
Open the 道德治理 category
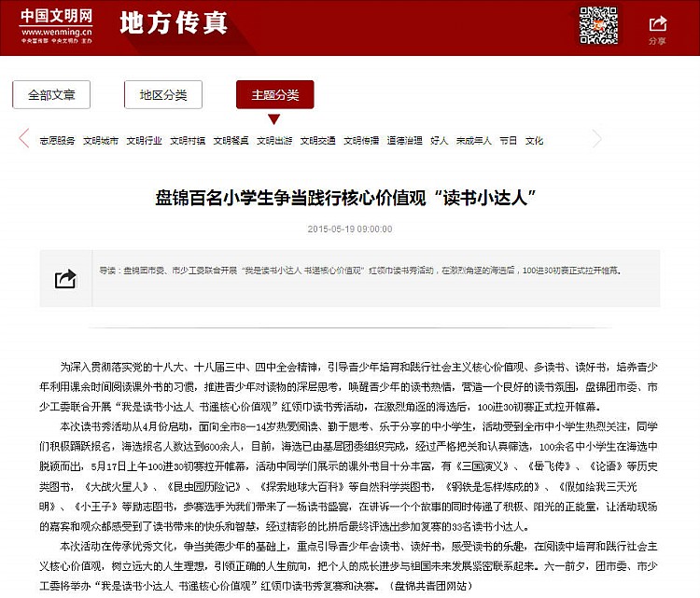[404, 141]
